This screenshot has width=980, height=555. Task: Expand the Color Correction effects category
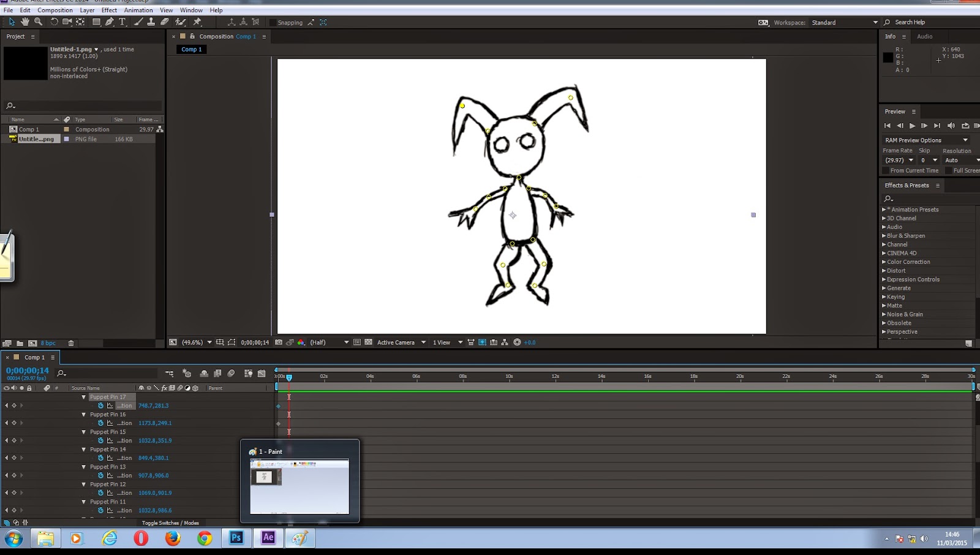(x=884, y=262)
